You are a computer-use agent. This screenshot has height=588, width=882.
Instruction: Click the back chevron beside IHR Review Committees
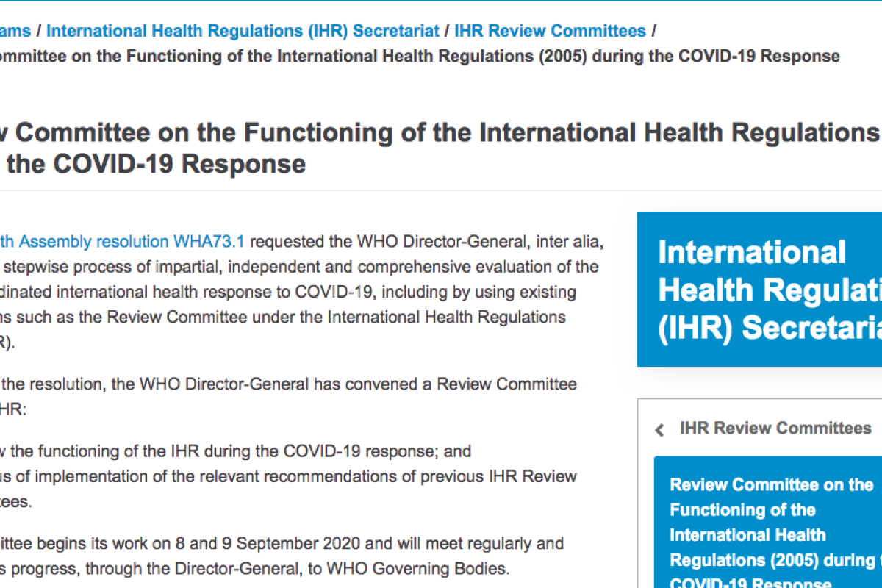coord(660,430)
